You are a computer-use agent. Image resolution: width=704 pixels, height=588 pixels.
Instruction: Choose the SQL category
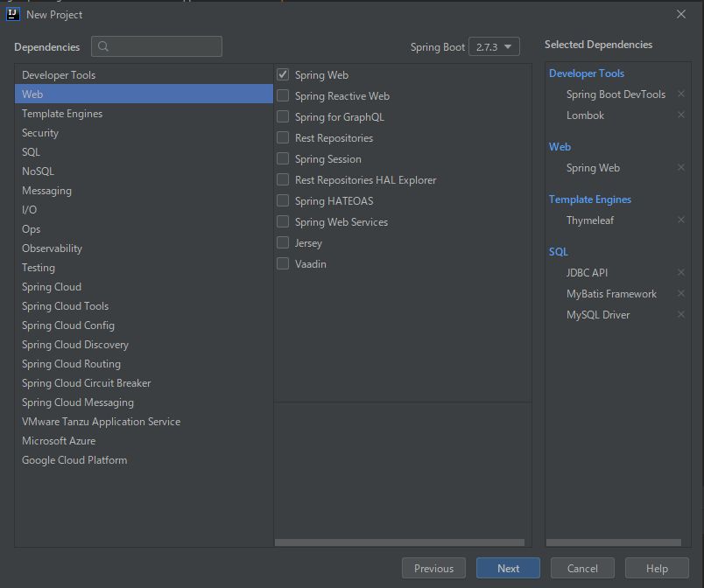pyautogui.click(x=144, y=152)
